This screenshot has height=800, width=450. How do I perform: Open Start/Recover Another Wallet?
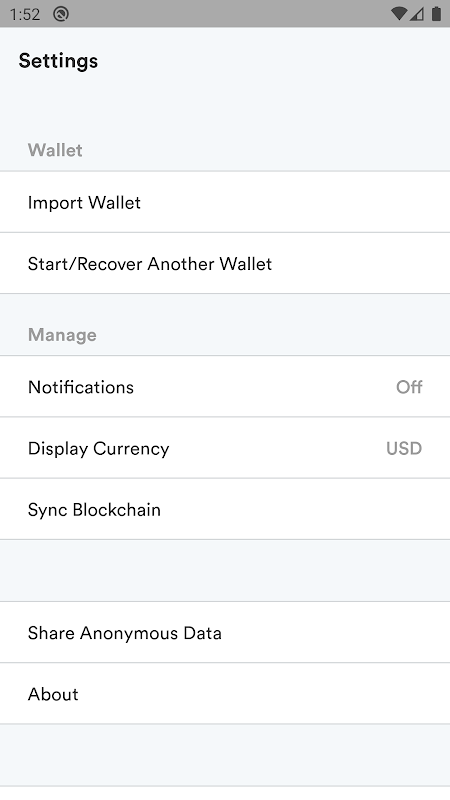(x=225, y=263)
